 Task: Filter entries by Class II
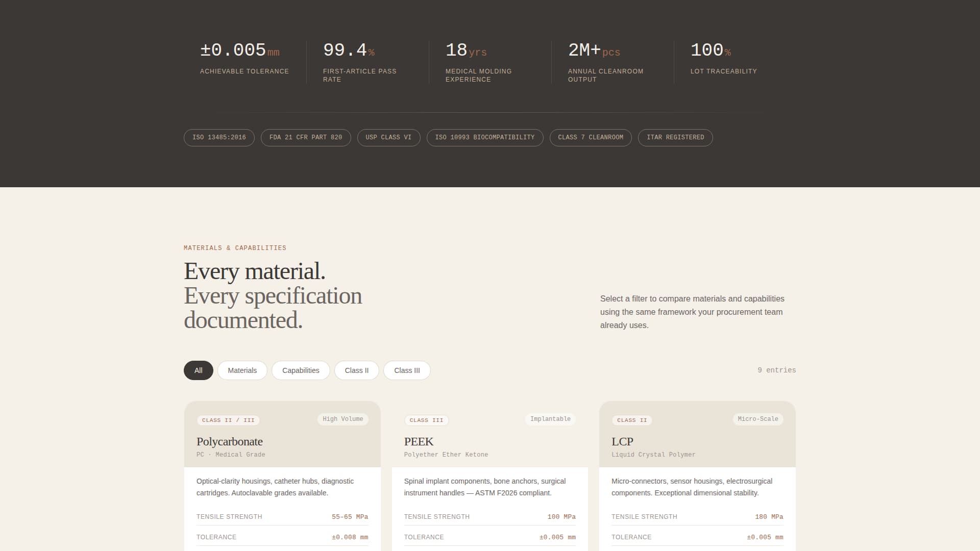(356, 370)
